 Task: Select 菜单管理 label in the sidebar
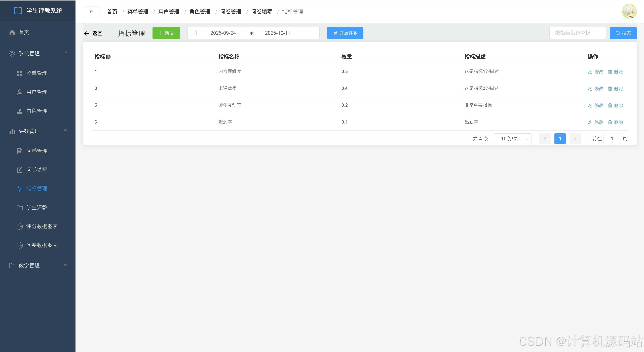tap(37, 73)
